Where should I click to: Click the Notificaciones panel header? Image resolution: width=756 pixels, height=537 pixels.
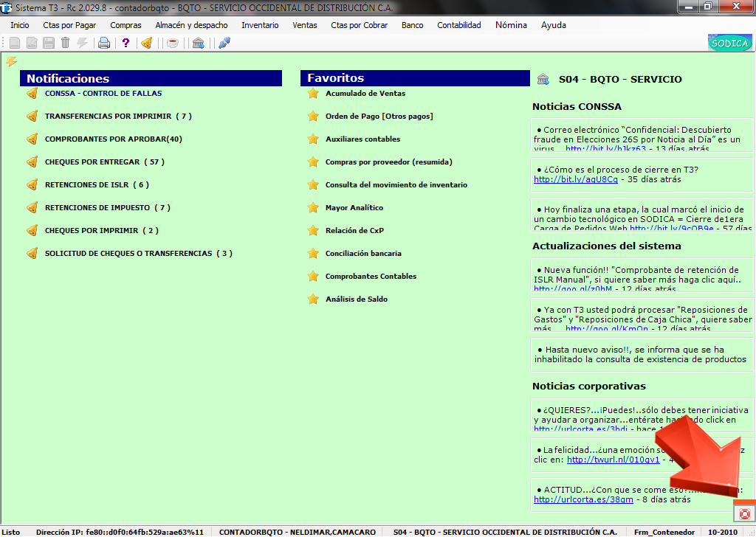151,78
